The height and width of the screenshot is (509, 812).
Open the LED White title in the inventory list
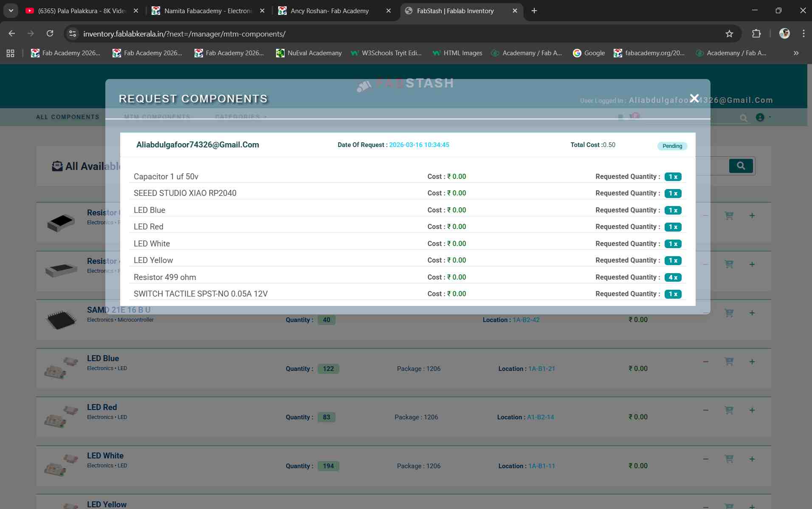[105, 455]
